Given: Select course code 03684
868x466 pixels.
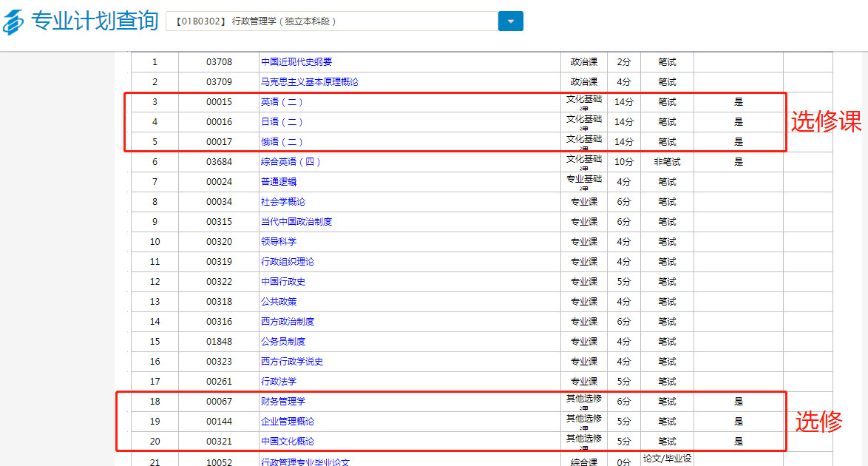Looking at the screenshot, I should 219,162.
